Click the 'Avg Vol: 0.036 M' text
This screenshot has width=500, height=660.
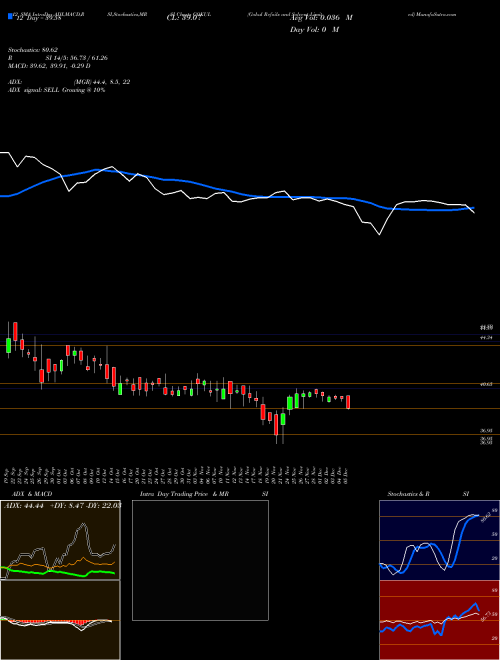[321, 18]
